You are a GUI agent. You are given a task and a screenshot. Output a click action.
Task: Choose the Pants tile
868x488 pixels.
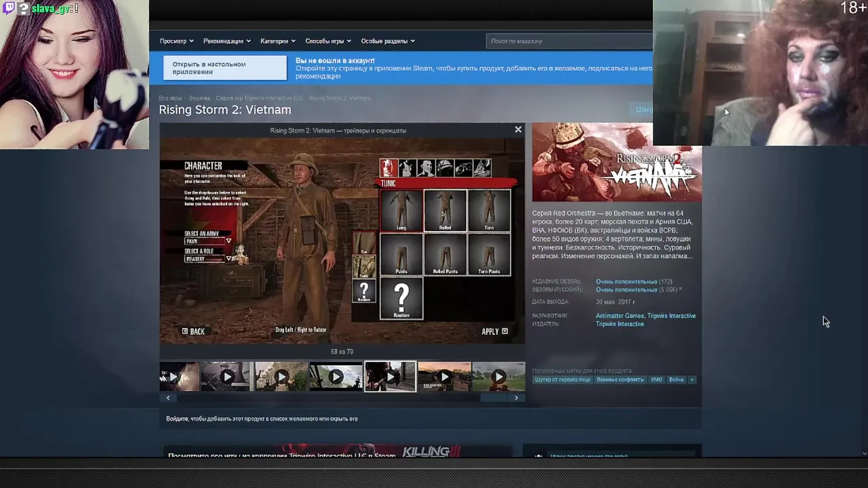point(401,254)
